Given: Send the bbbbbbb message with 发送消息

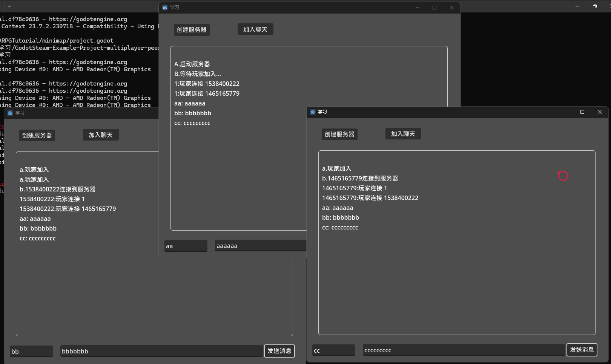Looking at the screenshot, I should tap(279, 351).
